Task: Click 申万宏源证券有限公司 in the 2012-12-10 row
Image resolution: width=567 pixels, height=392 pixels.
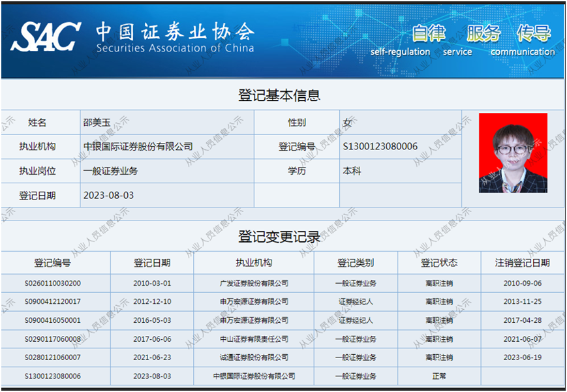Action: pos(254,301)
